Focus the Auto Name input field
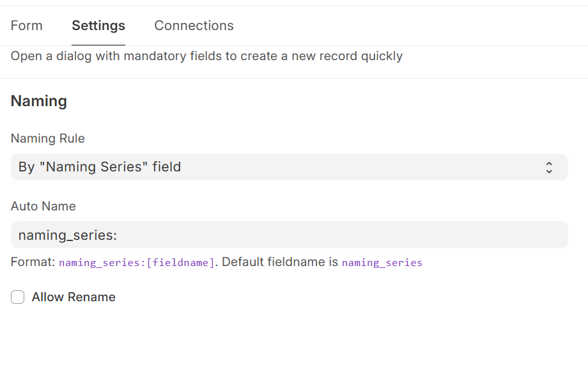The image size is (588, 369). (x=289, y=235)
